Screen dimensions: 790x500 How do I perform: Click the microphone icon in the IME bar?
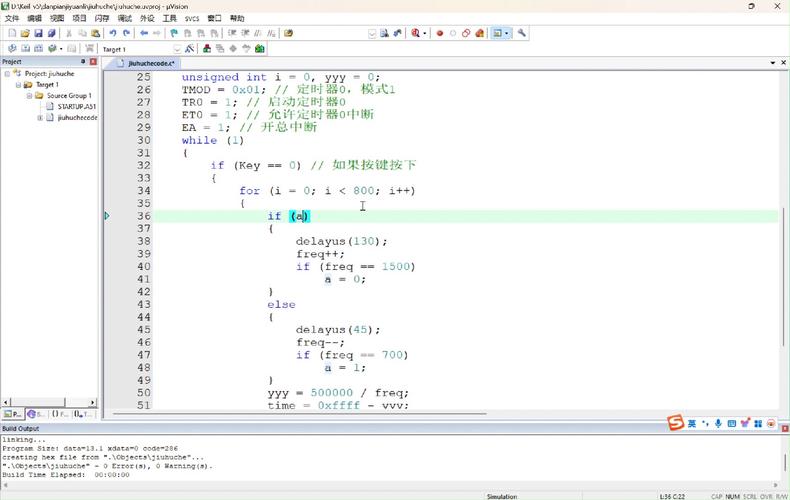[x=718, y=423]
